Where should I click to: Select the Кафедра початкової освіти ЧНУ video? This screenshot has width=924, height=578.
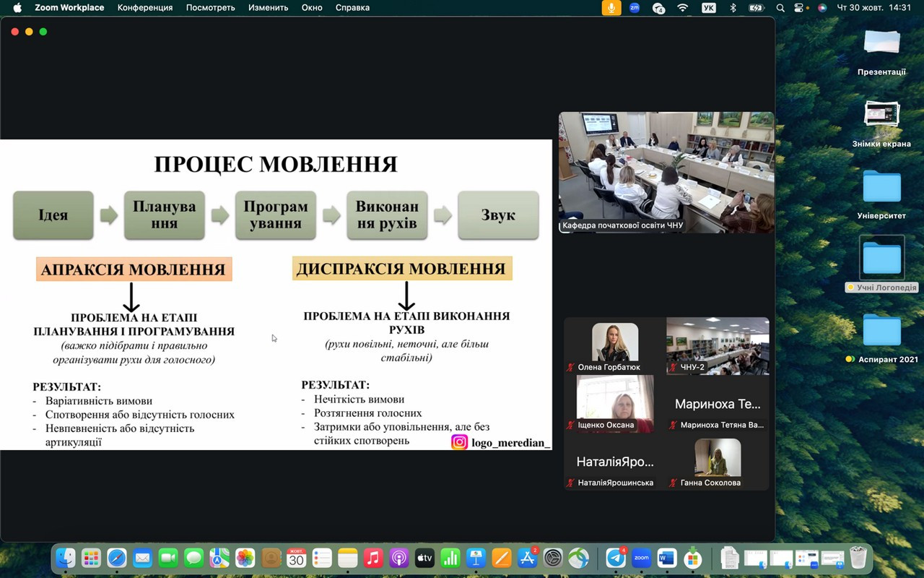pyautogui.click(x=666, y=172)
